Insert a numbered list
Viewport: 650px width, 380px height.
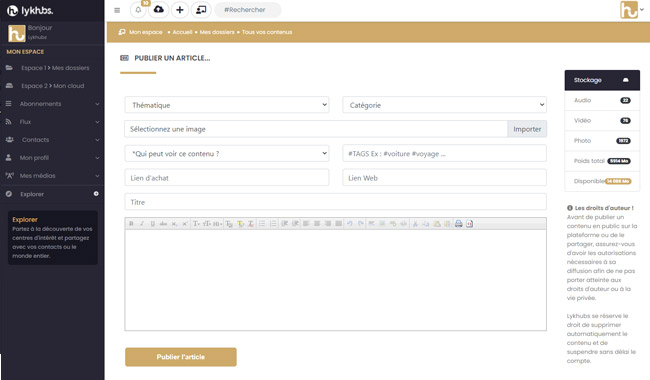coord(273,224)
